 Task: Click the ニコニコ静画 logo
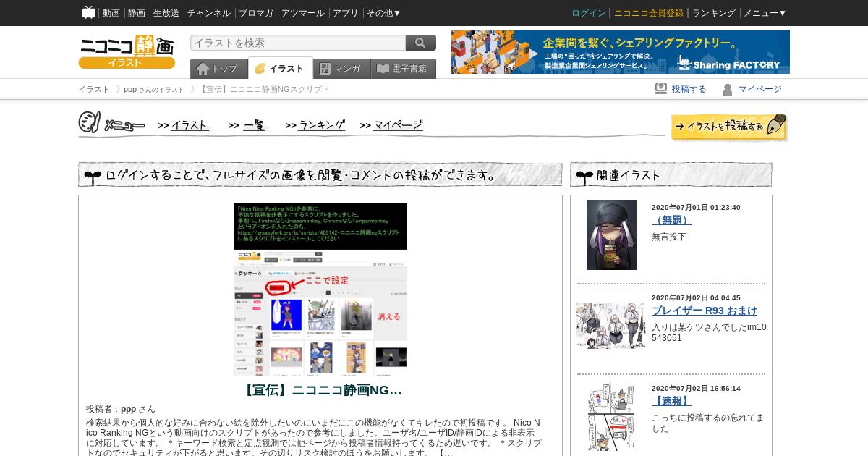(127, 51)
